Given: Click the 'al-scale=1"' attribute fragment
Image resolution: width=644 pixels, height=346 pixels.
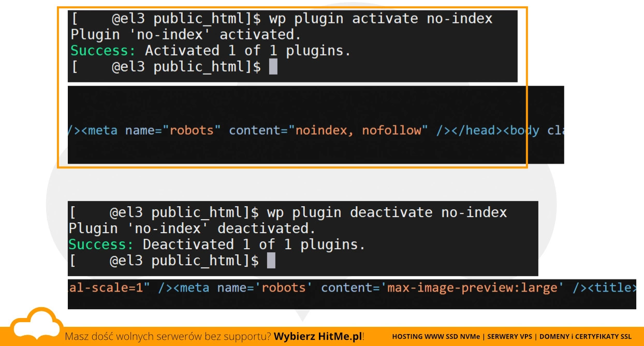Looking at the screenshot, I should point(109,287).
